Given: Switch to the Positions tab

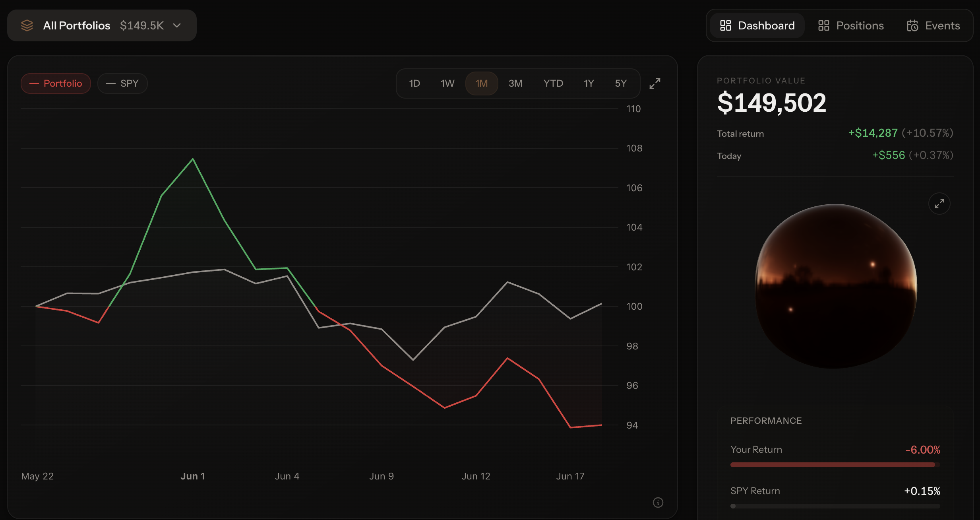Looking at the screenshot, I should tap(851, 25).
